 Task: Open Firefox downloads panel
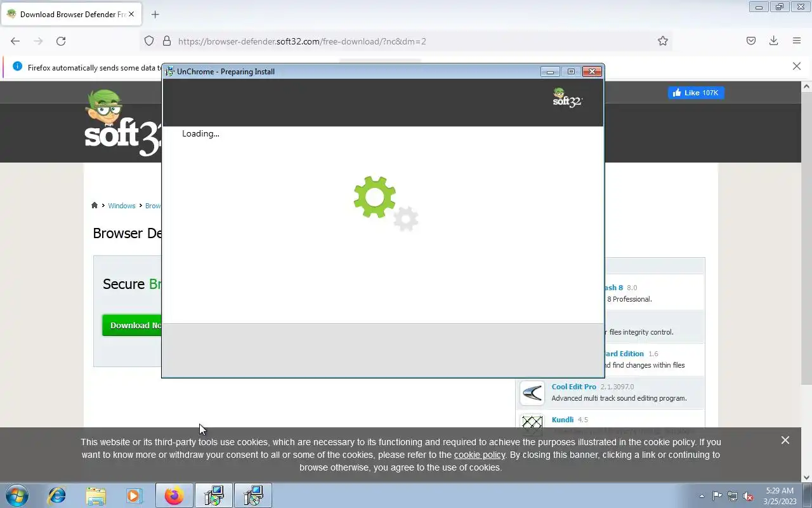pyautogui.click(x=773, y=41)
